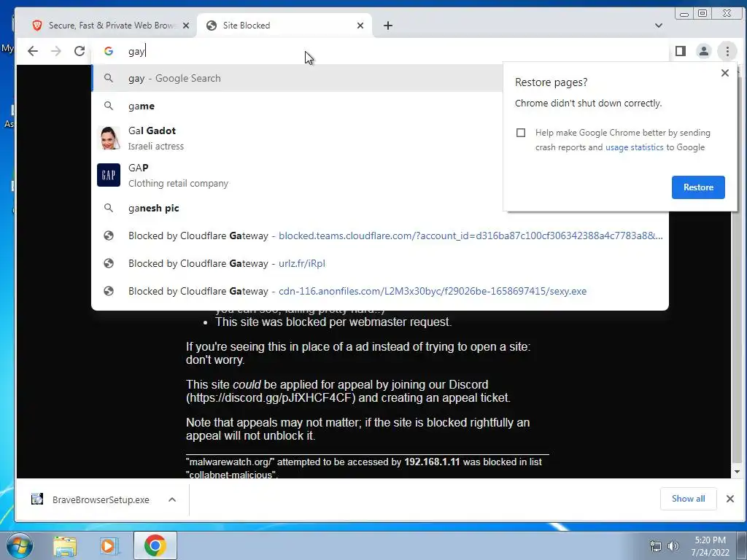Click the Chrome taskbar icon
The width and height of the screenshot is (747, 560).
pyautogui.click(x=155, y=545)
